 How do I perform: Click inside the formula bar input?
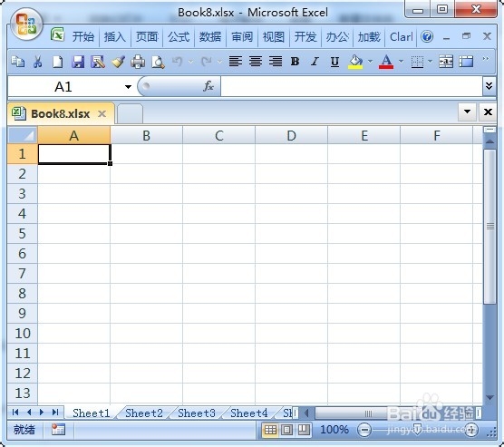click(352, 86)
